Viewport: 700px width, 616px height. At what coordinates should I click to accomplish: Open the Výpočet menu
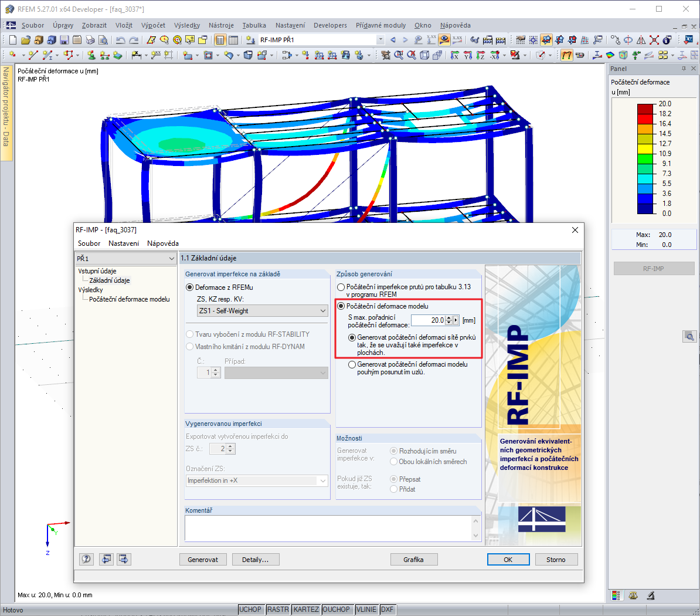pyautogui.click(x=153, y=25)
